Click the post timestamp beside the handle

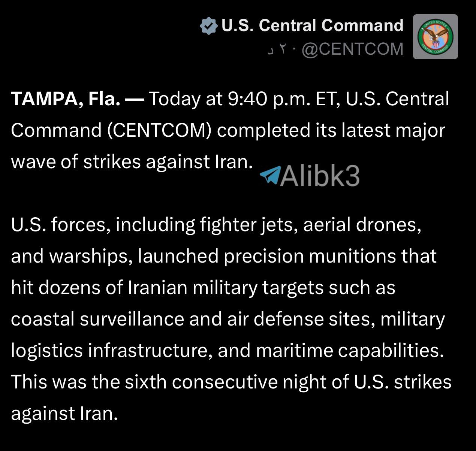pyautogui.click(x=278, y=49)
